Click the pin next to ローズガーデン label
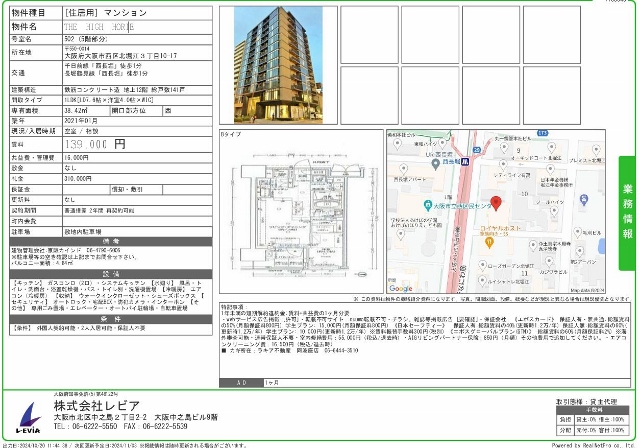This screenshot has height=448, width=640. tap(482, 266)
